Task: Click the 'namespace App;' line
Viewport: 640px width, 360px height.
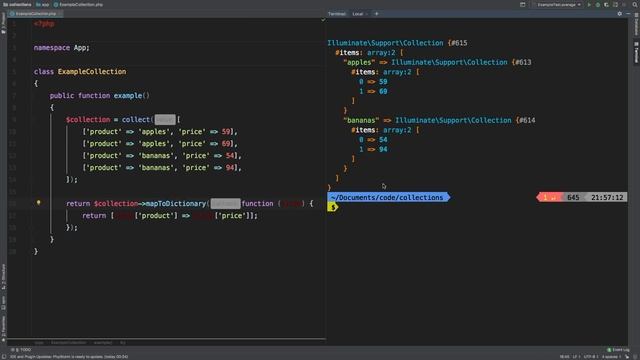Action: coord(62,48)
